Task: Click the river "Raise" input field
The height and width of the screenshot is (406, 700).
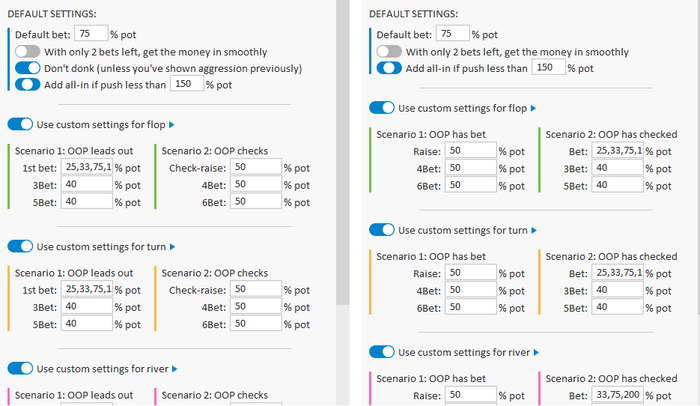Action: (x=470, y=394)
